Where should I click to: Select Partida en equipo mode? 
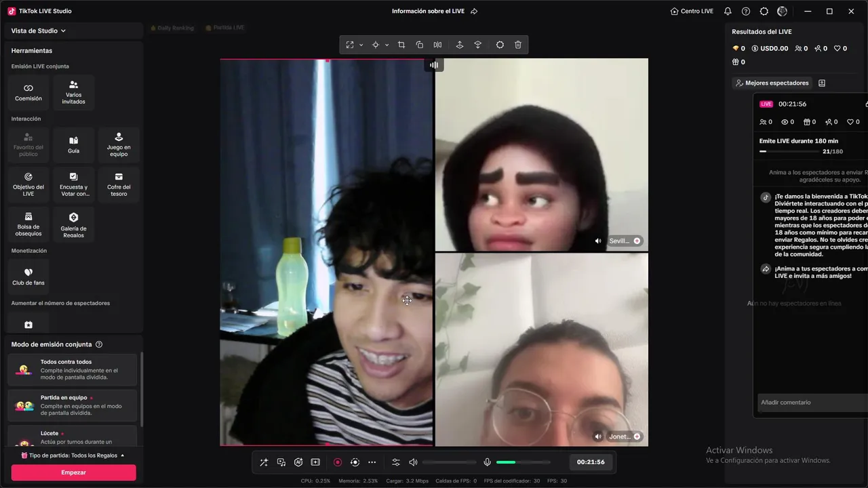coord(72,405)
